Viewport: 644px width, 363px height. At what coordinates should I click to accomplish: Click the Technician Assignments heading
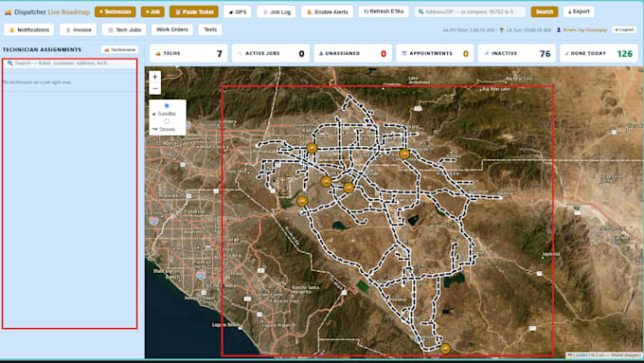pos(42,49)
